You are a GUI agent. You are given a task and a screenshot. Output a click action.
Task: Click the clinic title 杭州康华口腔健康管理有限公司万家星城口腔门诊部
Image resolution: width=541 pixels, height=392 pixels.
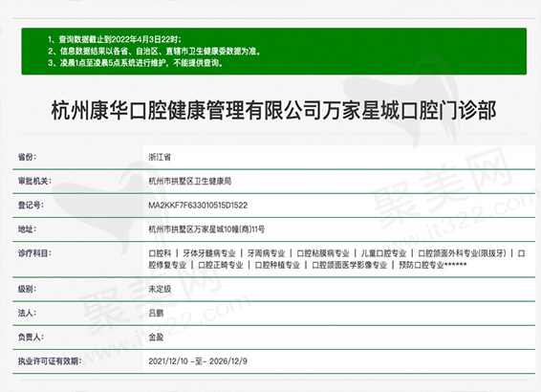coord(273,111)
